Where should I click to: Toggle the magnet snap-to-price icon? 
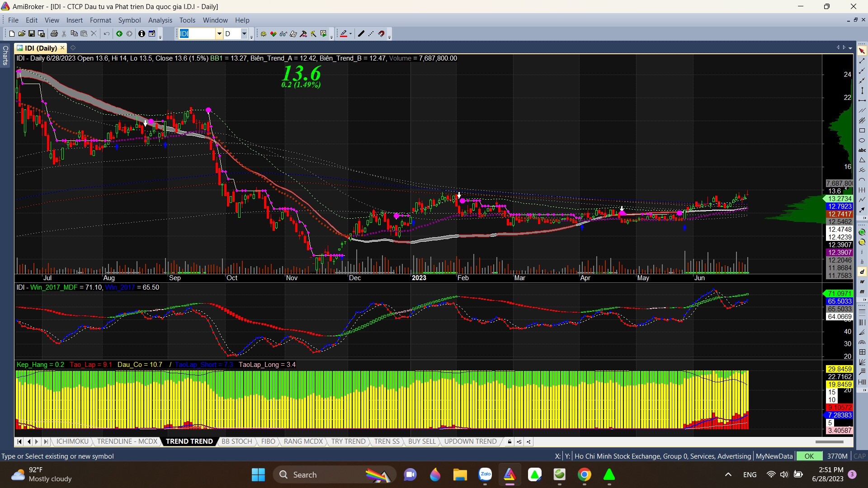pyautogui.click(x=381, y=33)
